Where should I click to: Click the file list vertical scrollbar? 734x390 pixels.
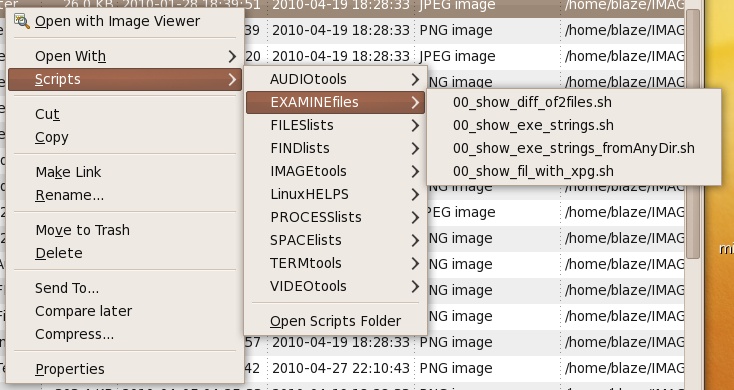tap(693, 133)
